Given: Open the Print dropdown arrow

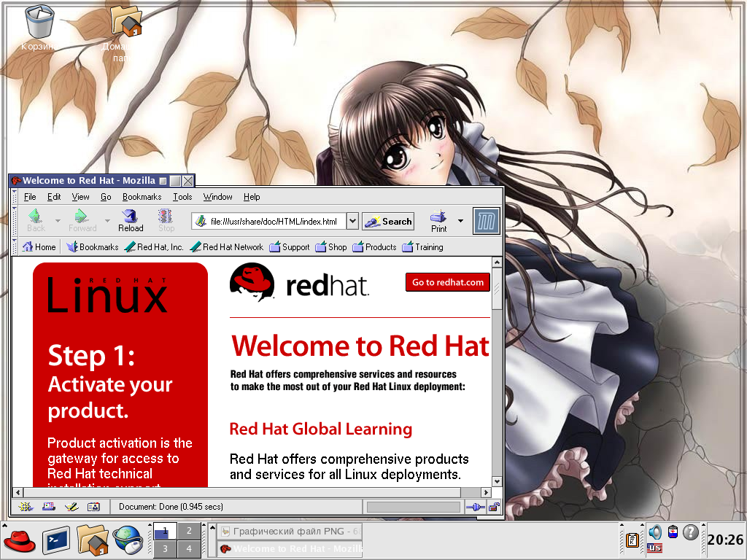Looking at the screenshot, I should [x=460, y=221].
